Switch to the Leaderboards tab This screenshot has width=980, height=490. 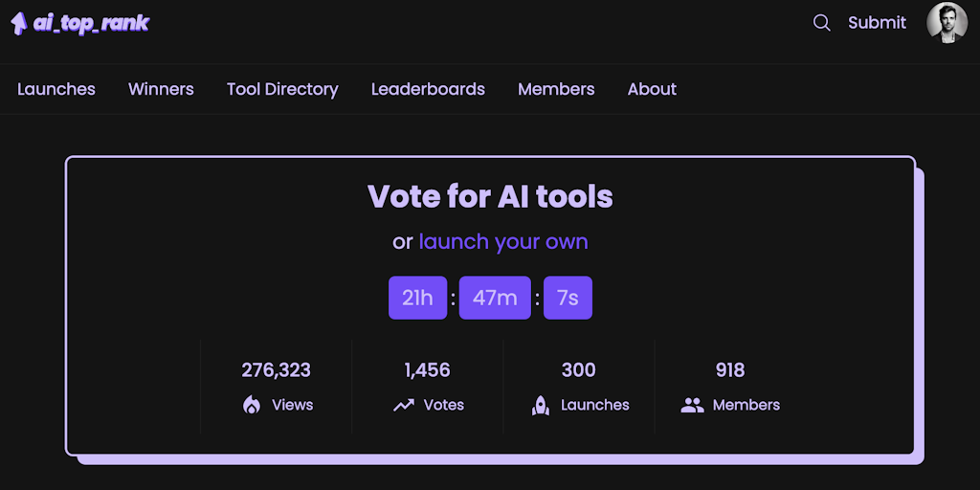point(428,89)
